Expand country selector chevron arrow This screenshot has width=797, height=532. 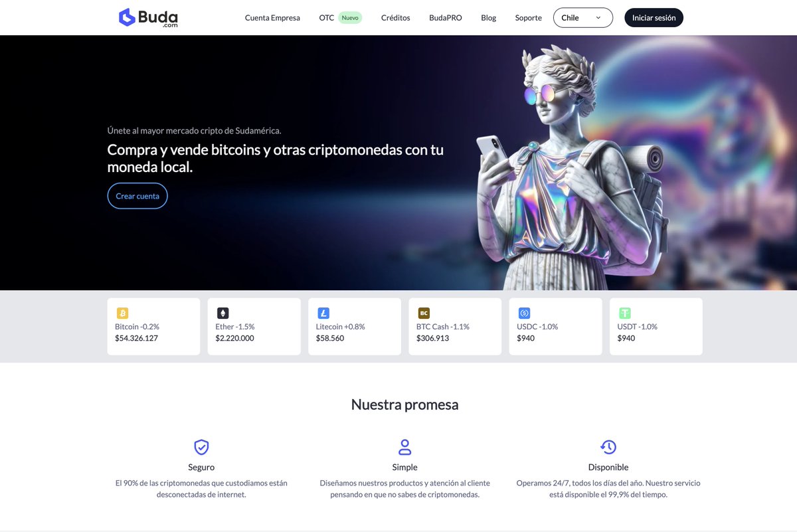[598, 18]
